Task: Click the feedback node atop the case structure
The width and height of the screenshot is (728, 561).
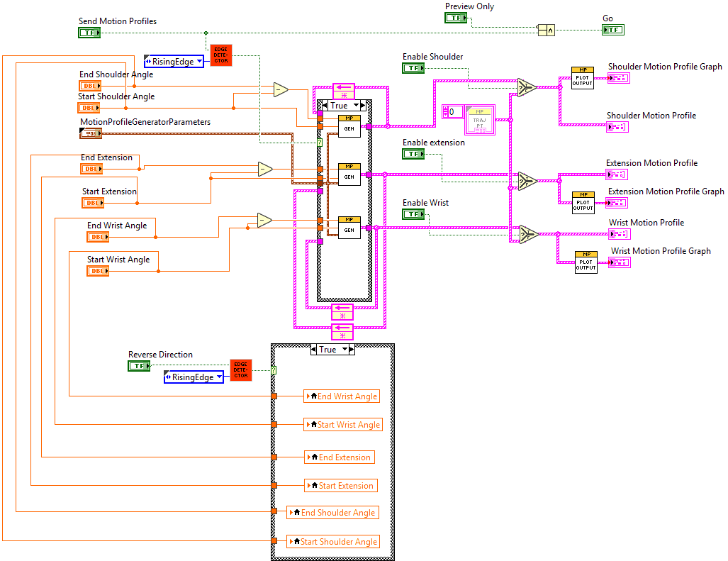Action: pyautogui.click(x=342, y=92)
